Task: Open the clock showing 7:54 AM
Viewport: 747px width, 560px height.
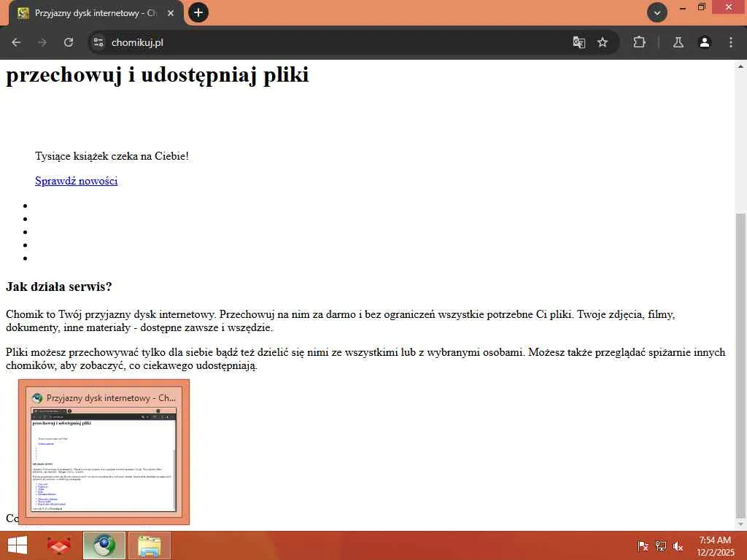Action: click(x=716, y=545)
